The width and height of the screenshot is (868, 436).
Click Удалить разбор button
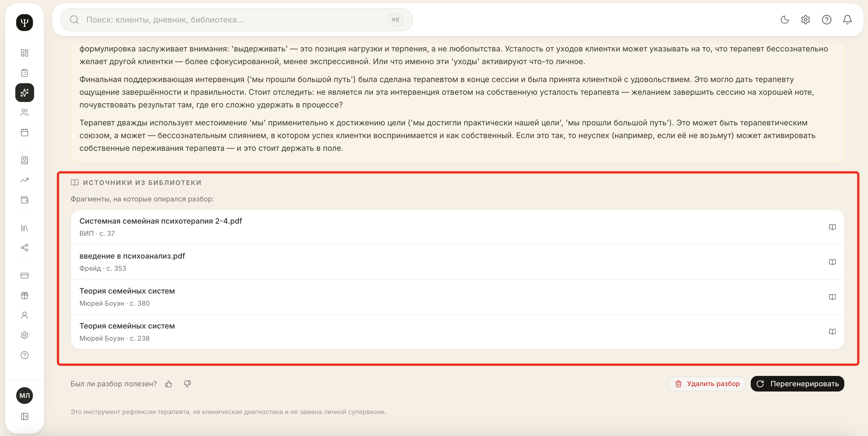coord(707,384)
